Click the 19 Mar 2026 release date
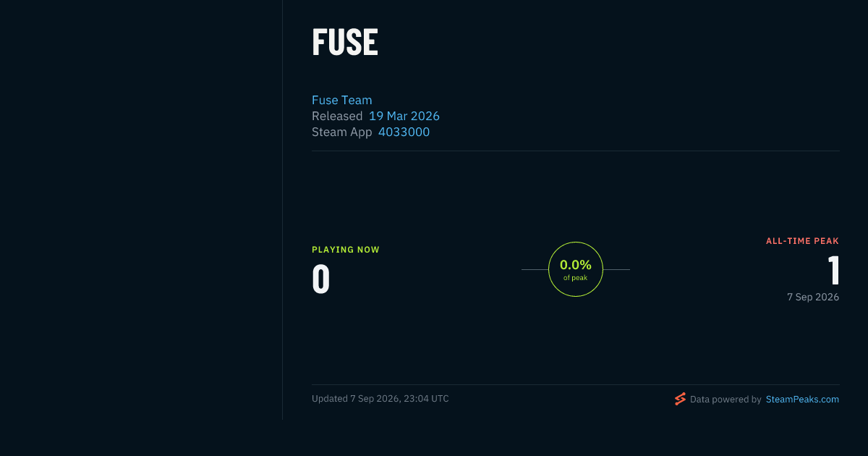The height and width of the screenshot is (456, 868). 404,116
